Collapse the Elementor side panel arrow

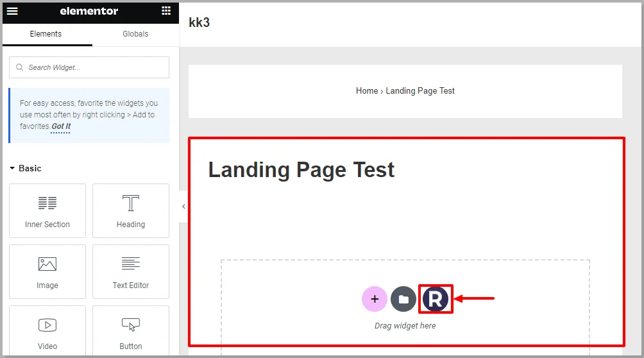183,207
